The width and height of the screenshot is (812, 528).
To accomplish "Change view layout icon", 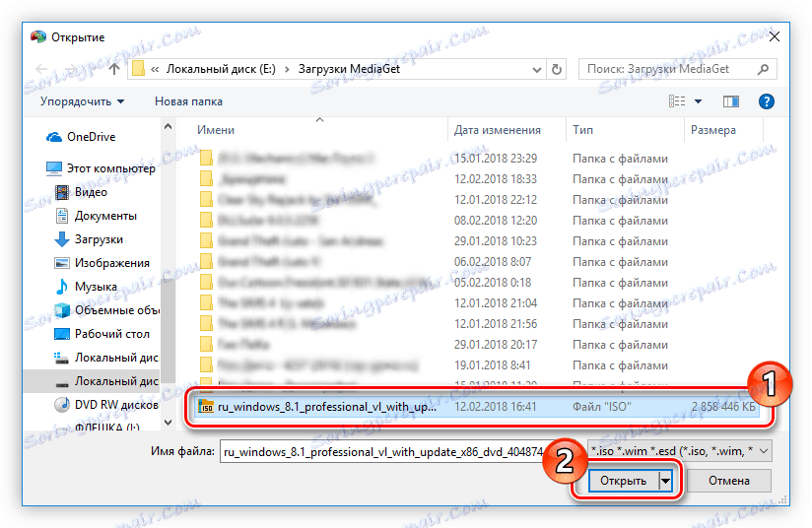I will 676,101.
